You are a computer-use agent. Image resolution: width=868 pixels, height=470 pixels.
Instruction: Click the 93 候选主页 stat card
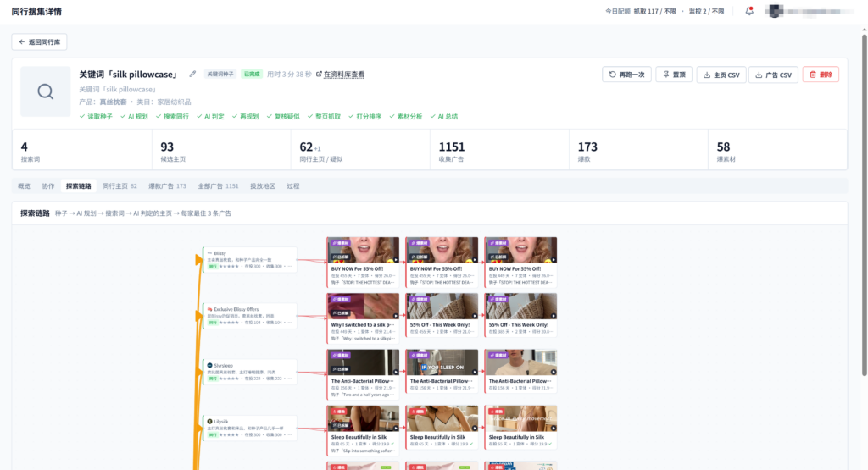(x=221, y=150)
